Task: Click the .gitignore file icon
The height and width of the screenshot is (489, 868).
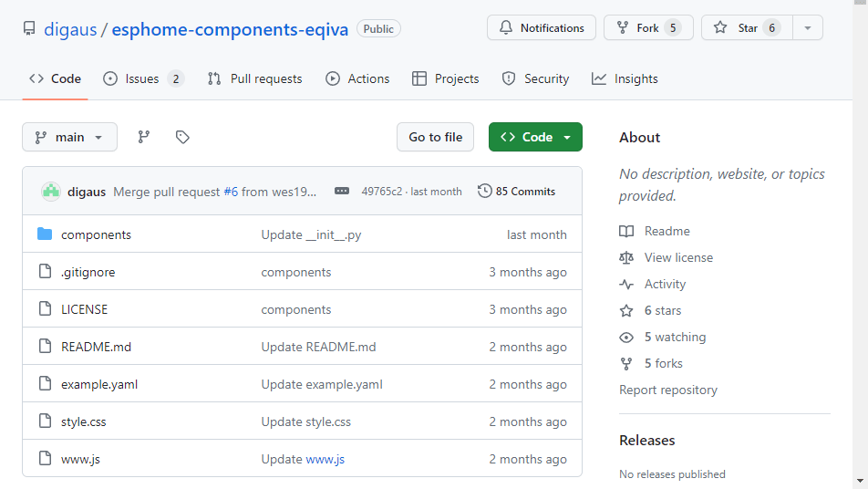Action: pyautogui.click(x=45, y=271)
